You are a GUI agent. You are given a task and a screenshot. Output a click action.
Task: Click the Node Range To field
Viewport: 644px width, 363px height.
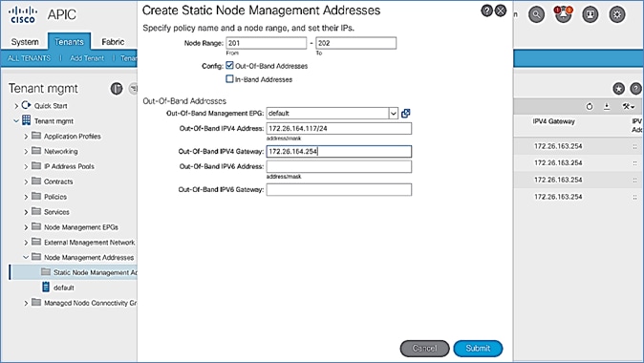coord(356,43)
